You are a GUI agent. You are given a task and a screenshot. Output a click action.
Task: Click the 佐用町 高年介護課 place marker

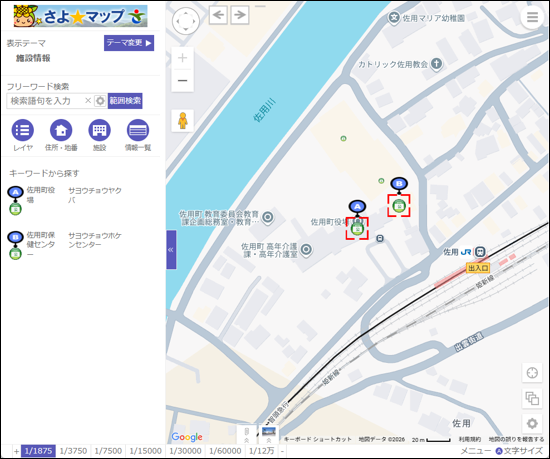(x=306, y=249)
